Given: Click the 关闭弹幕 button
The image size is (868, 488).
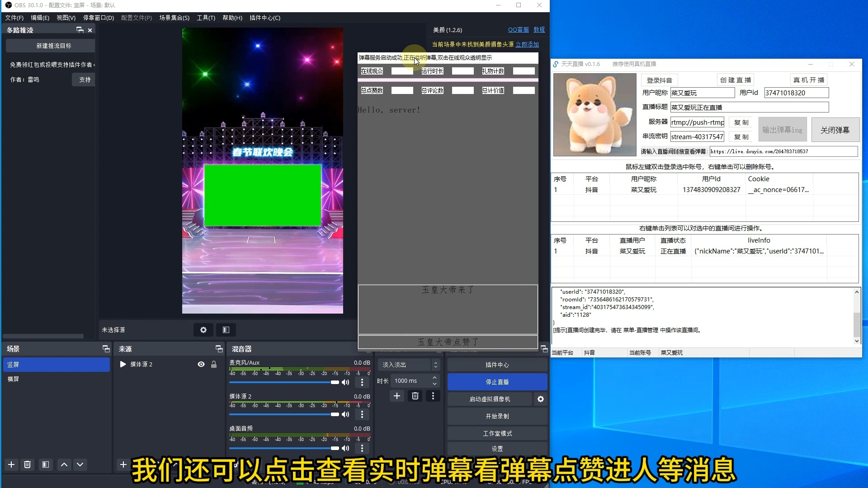Looking at the screenshot, I should (835, 130).
